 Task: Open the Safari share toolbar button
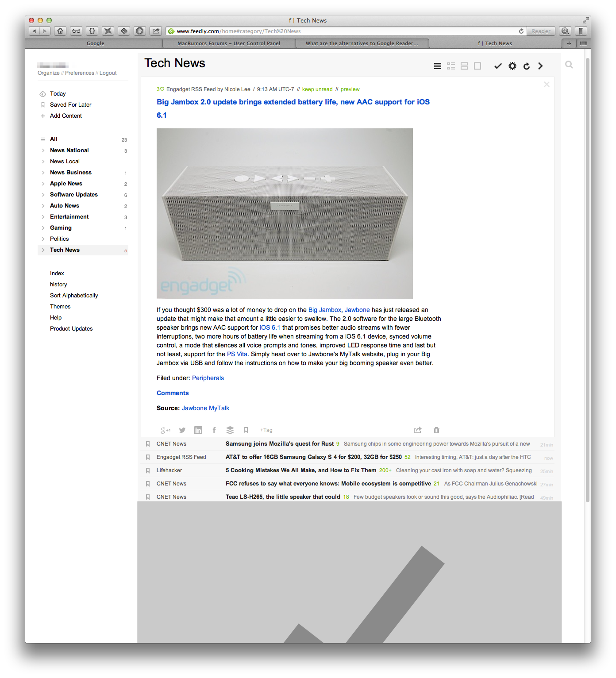pyautogui.click(x=156, y=31)
